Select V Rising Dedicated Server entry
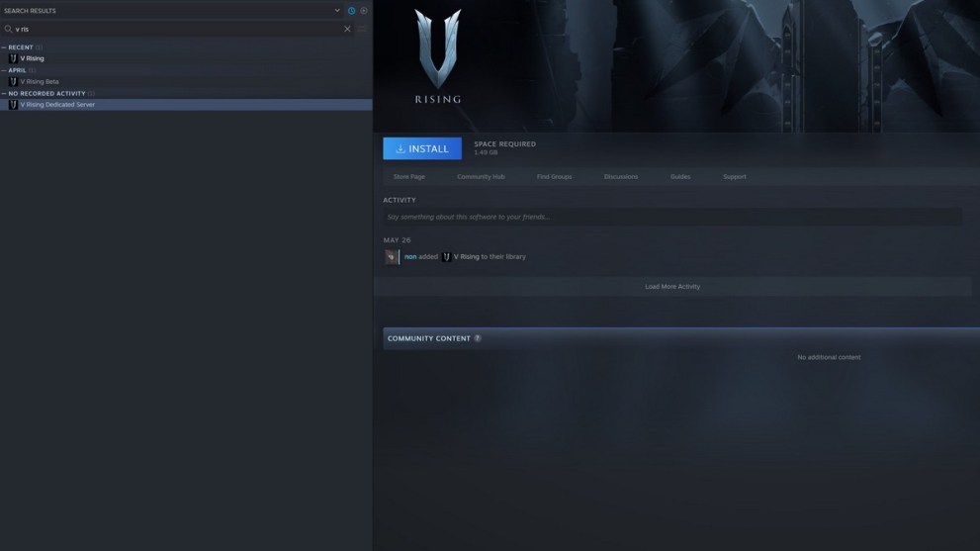The image size is (980, 551). pos(186,105)
